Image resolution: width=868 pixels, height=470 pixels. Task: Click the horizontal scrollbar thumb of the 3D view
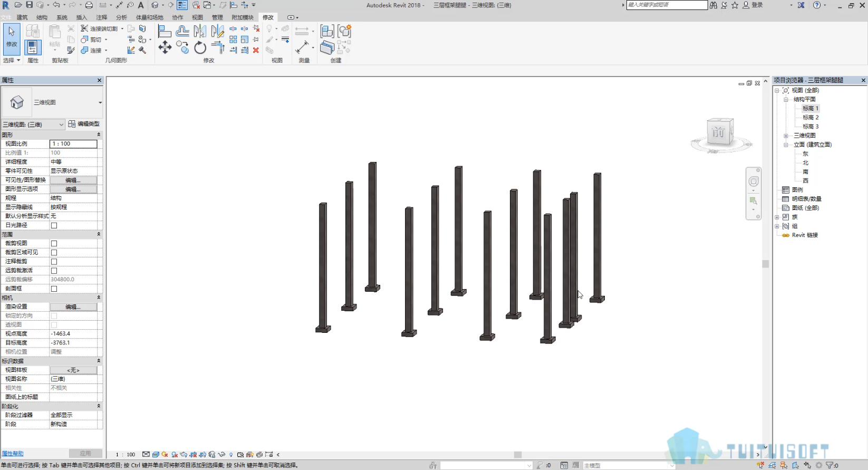pyautogui.click(x=518, y=455)
